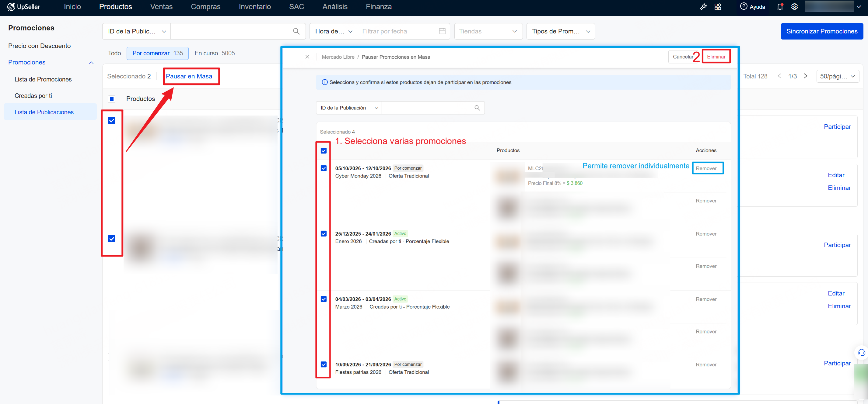The image size is (868, 404).
Task: Switch to the En curso tab
Action: point(215,53)
